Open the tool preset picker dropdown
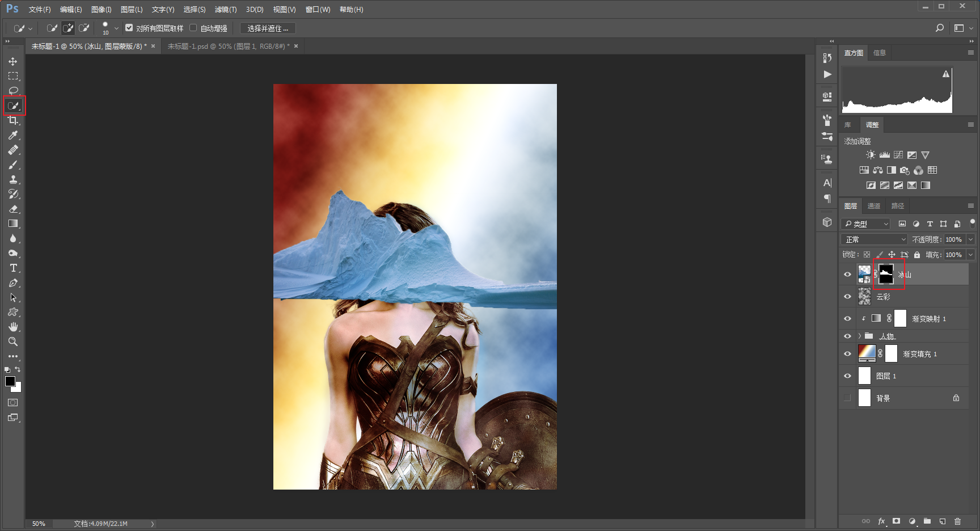 pyautogui.click(x=30, y=28)
